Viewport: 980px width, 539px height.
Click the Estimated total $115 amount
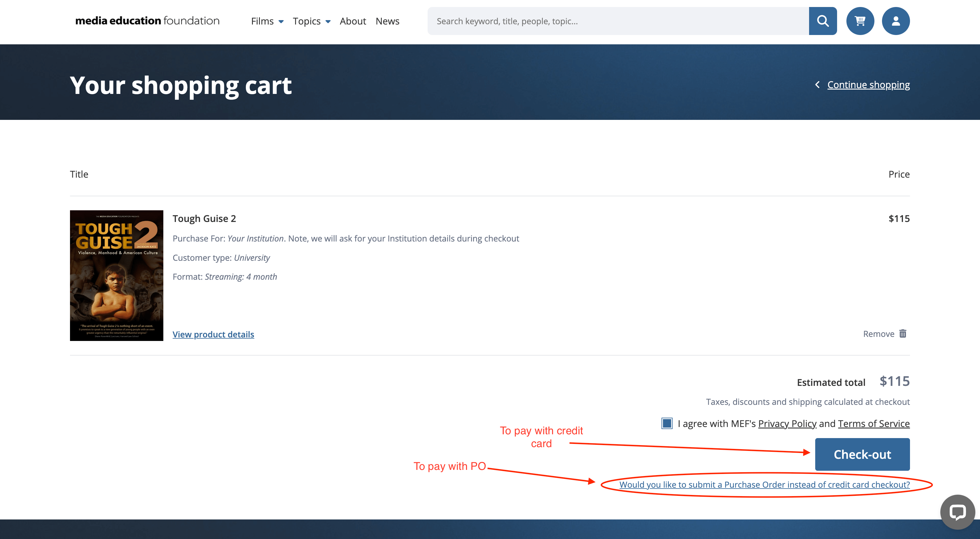coord(895,381)
